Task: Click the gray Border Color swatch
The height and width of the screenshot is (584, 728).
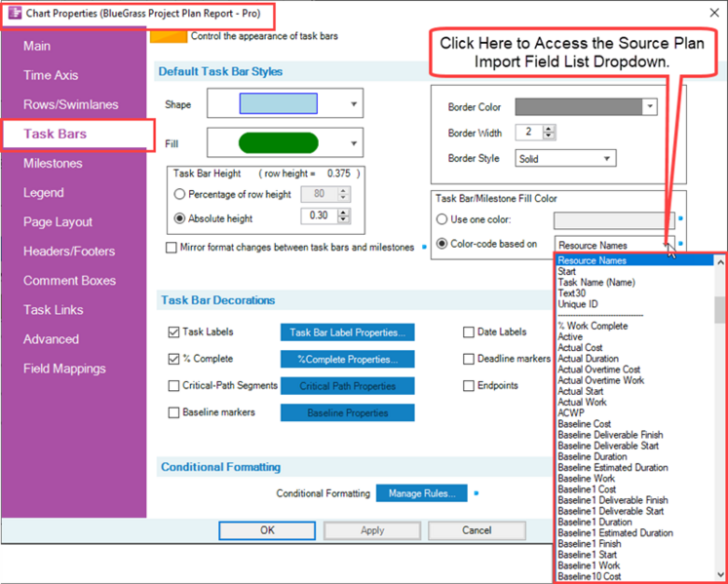Action: pos(579,107)
